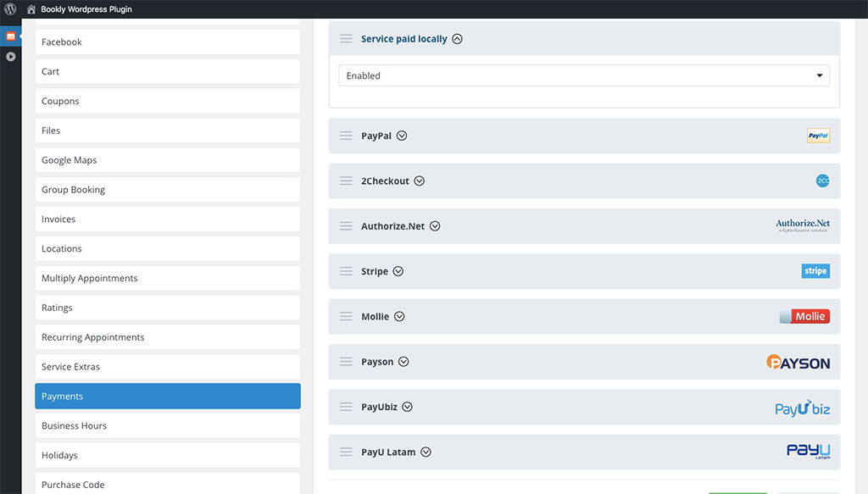Screen dimensions: 868x494
Task: Open the Invoices settings tab
Action: (168, 219)
